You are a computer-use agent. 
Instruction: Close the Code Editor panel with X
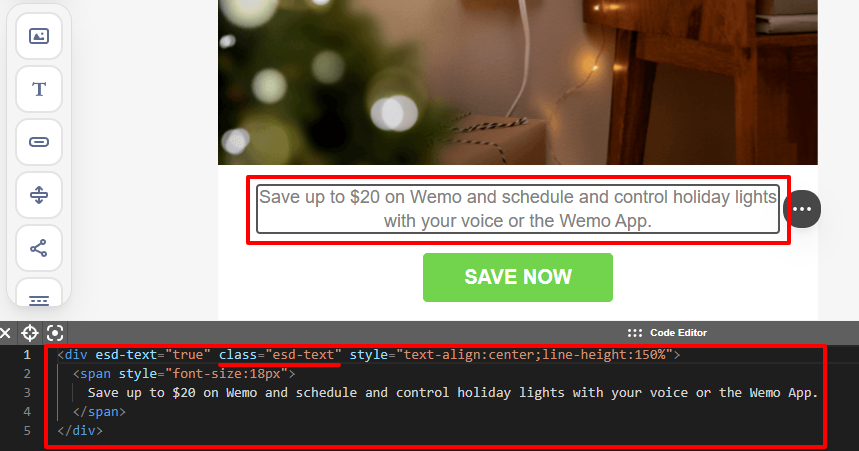(5, 333)
